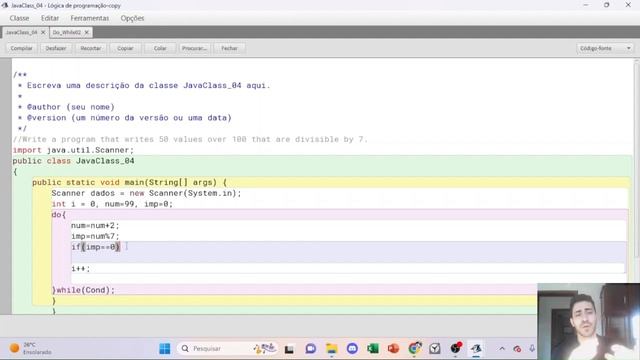Open the Editar menu
640x360 pixels.
point(50,18)
